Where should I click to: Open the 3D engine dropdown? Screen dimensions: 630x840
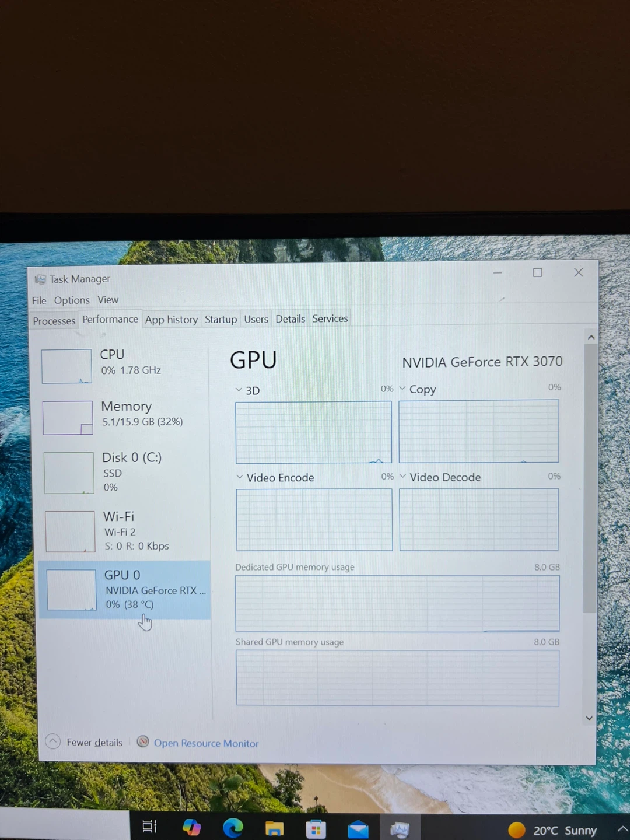tap(239, 390)
